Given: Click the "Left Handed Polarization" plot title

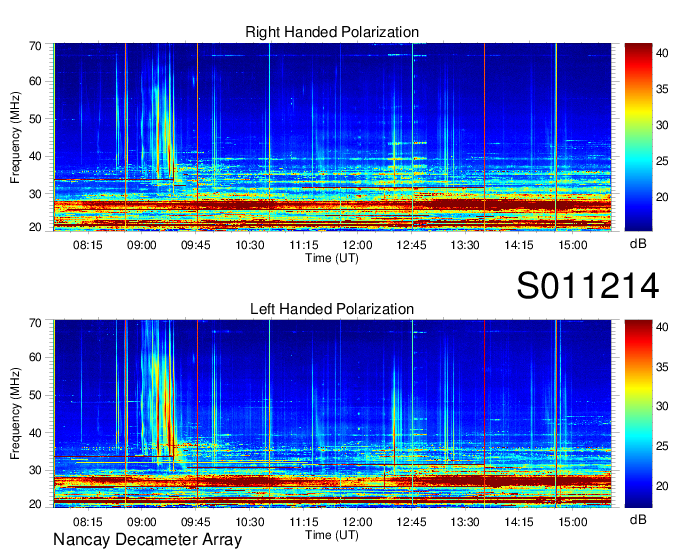Looking at the screenshot, I should click(332, 309).
